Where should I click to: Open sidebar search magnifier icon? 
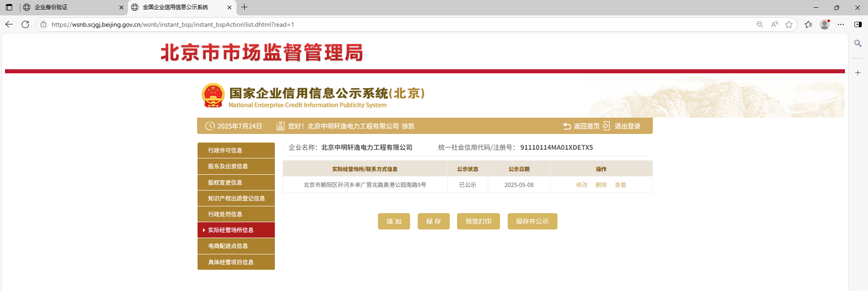pyautogui.click(x=858, y=43)
